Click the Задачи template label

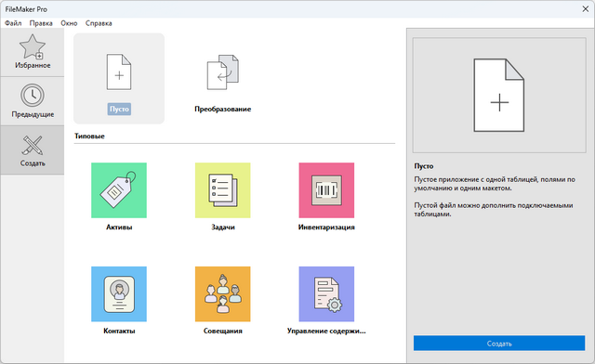point(223,227)
